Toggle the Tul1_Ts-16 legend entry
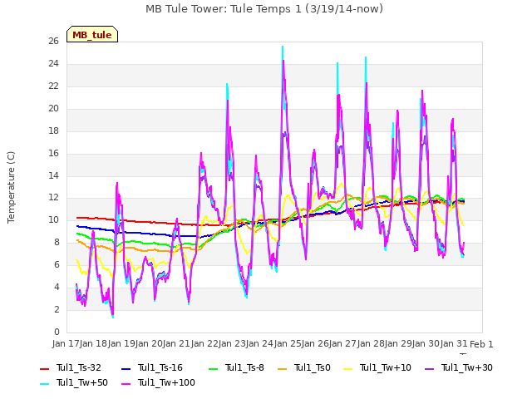The width and height of the screenshot is (532, 399). (x=152, y=367)
